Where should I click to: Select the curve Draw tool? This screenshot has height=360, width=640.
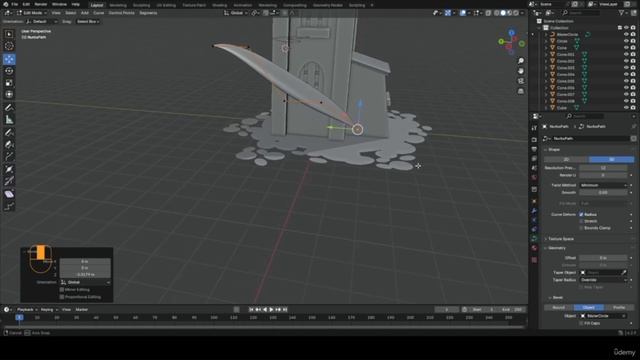tap(9, 133)
